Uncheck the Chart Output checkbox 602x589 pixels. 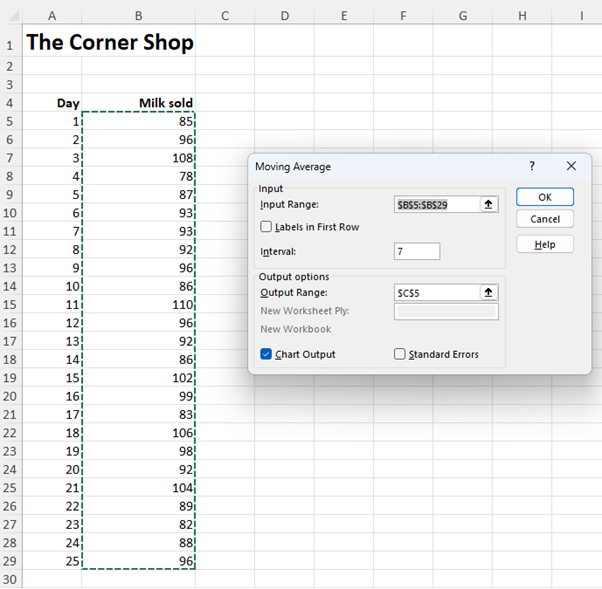click(266, 354)
